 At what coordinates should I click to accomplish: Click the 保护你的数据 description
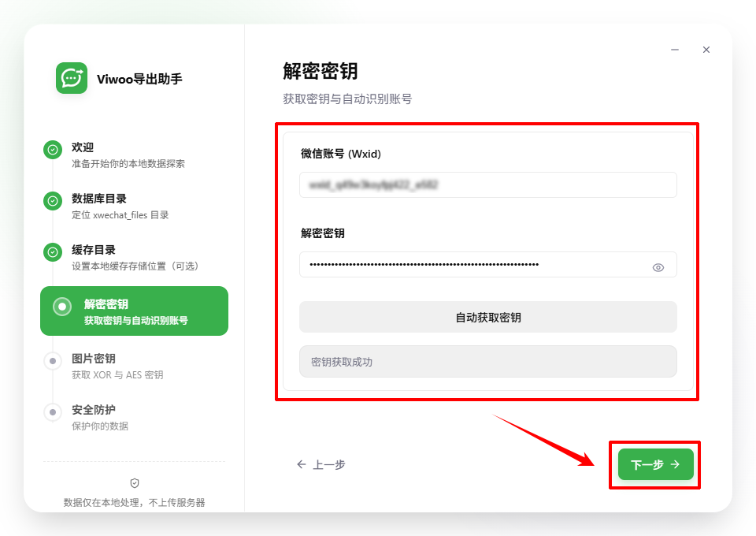pos(100,426)
